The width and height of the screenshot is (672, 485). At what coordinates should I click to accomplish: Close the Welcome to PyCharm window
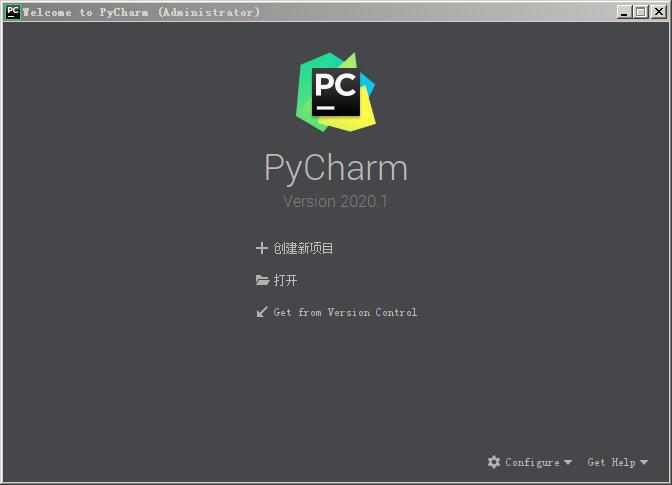[658, 12]
